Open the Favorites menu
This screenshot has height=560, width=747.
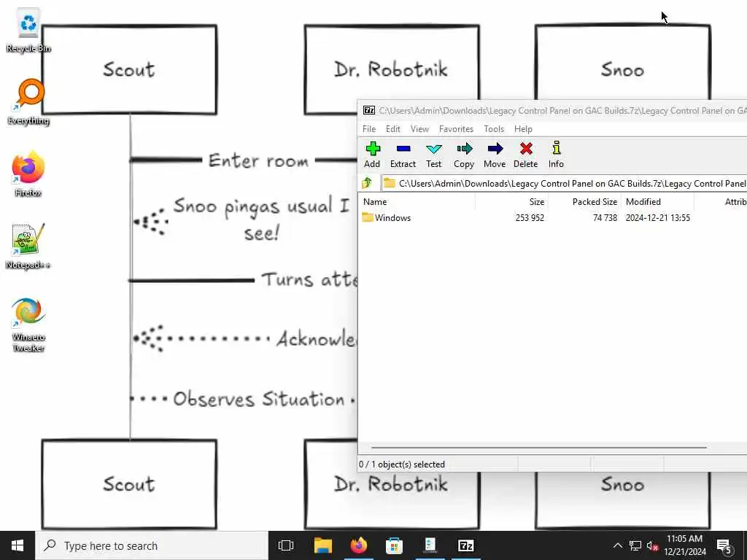click(456, 129)
